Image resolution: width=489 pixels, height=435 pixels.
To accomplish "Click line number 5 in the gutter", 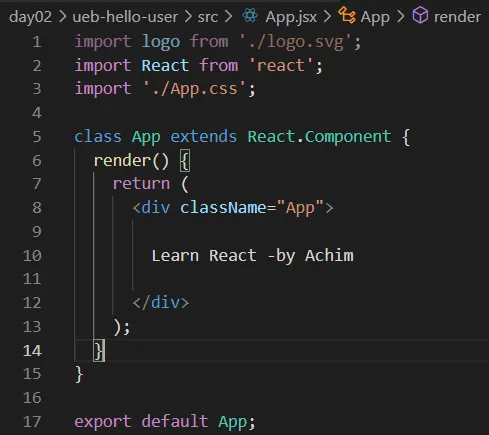I will [x=37, y=137].
